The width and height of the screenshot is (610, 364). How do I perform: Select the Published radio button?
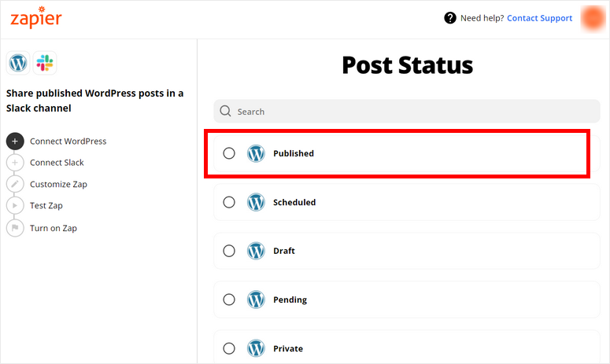point(229,153)
